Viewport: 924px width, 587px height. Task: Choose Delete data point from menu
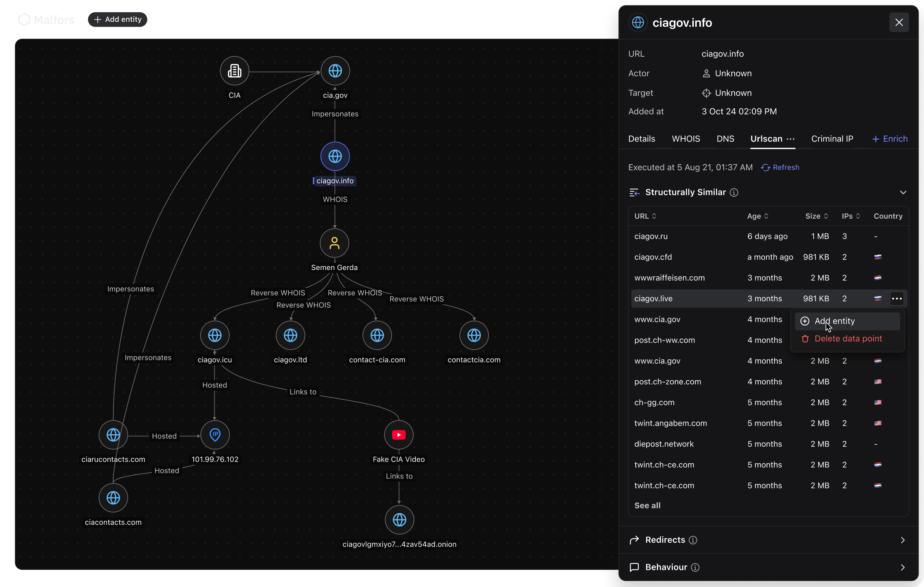[847, 339]
